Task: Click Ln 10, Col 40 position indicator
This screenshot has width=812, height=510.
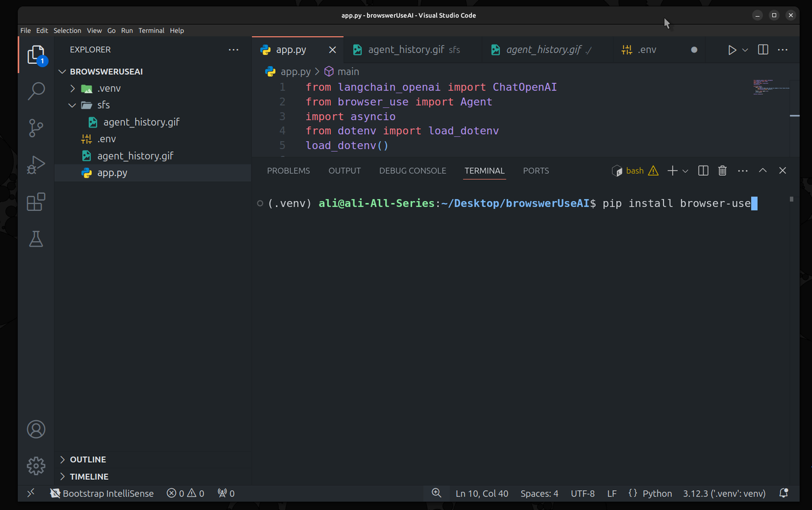Action: click(482, 493)
